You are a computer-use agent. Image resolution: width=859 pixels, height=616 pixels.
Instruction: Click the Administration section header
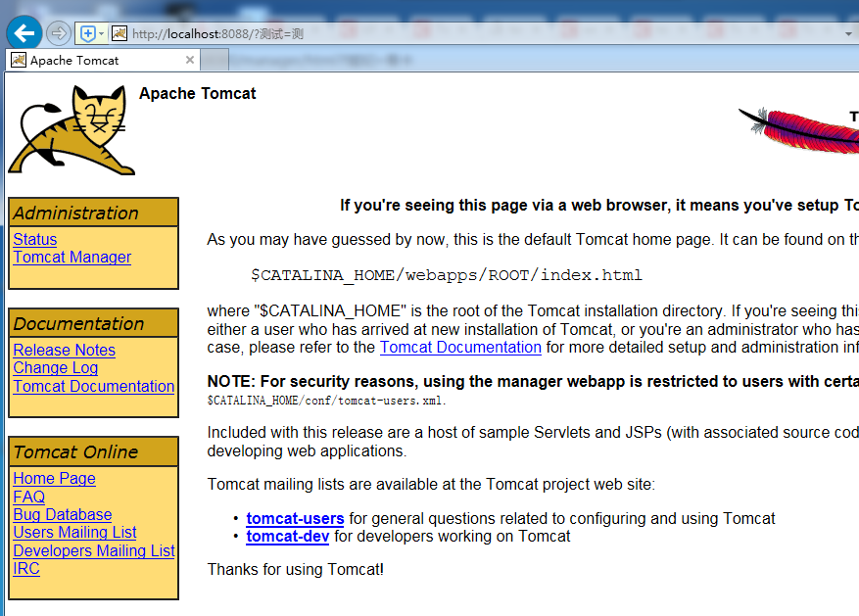coord(94,213)
